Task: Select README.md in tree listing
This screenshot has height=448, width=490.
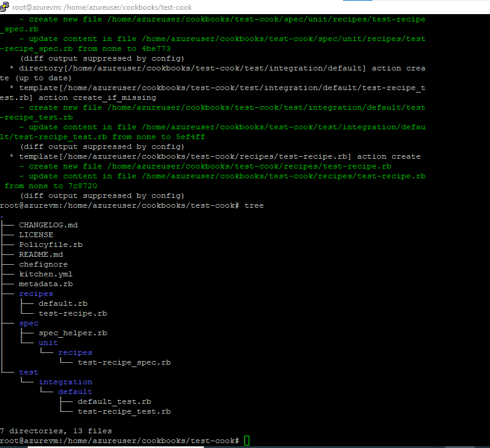Action: tap(41, 254)
